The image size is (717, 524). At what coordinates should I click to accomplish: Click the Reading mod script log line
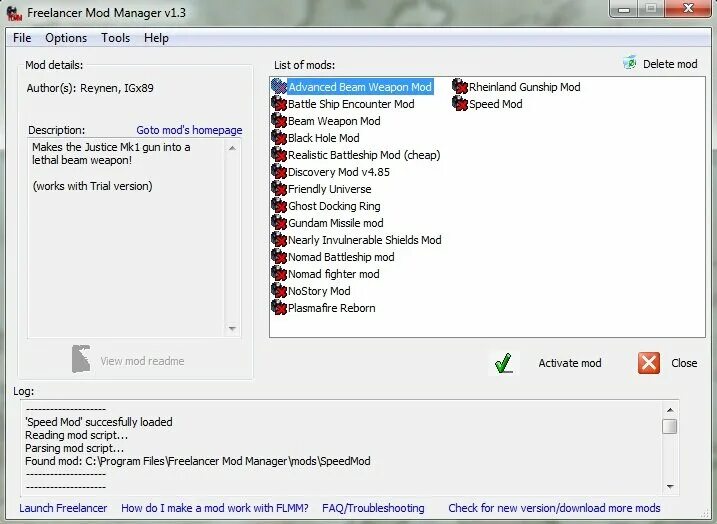pyautogui.click(x=76, y=435)
